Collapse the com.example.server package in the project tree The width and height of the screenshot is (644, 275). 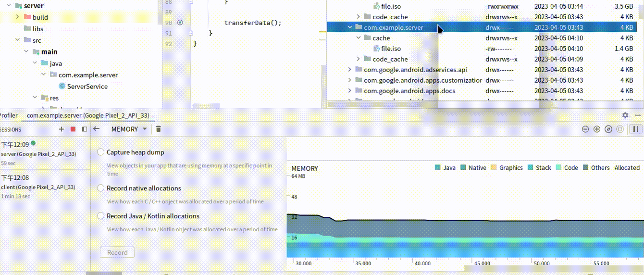[43, 75]
